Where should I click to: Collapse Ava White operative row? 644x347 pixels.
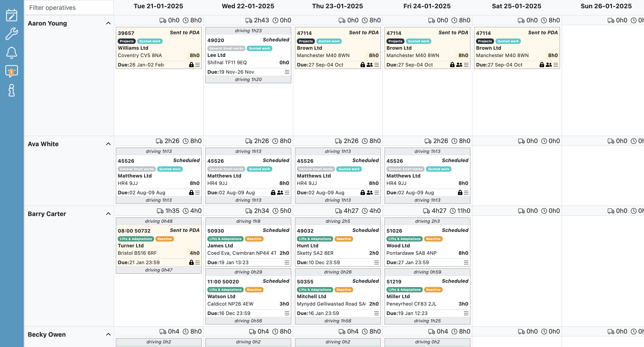tap(108, 144)
